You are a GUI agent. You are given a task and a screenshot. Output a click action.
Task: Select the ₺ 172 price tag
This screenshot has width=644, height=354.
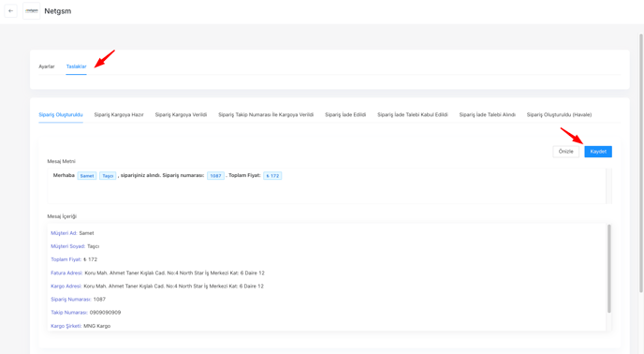272,176
